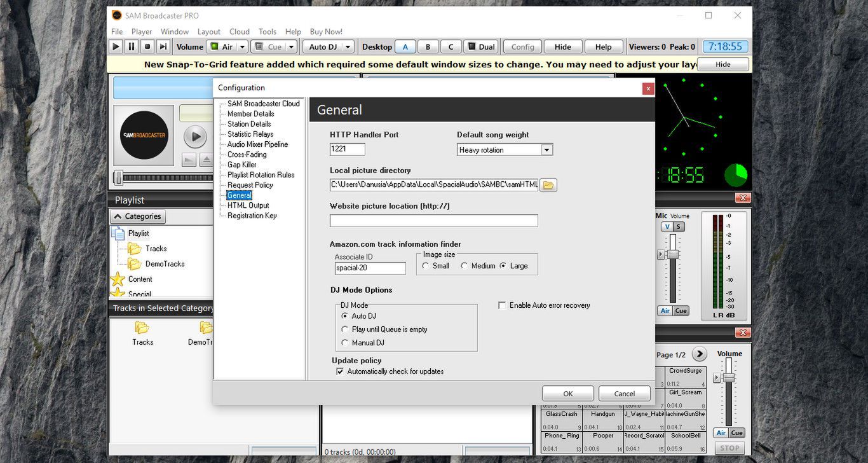Select Manual DJ mode
Viewport: 868px width, 463px height.
pyautogui.click(x=345, y=343)
